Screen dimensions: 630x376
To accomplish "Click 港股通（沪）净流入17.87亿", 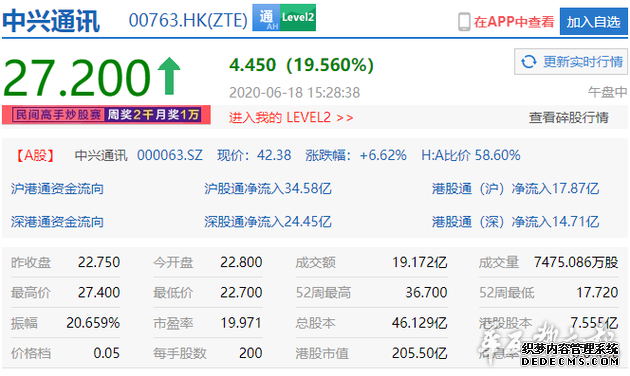I will 515,189.
